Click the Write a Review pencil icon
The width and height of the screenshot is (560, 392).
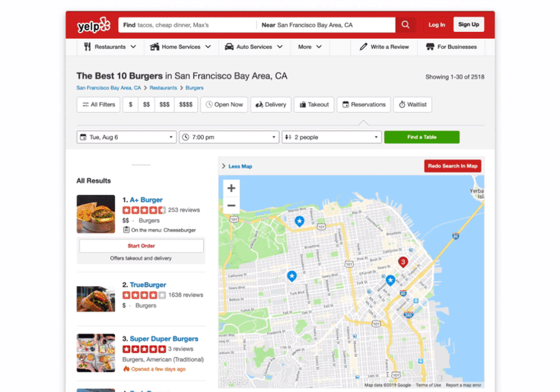pos(363,46)
